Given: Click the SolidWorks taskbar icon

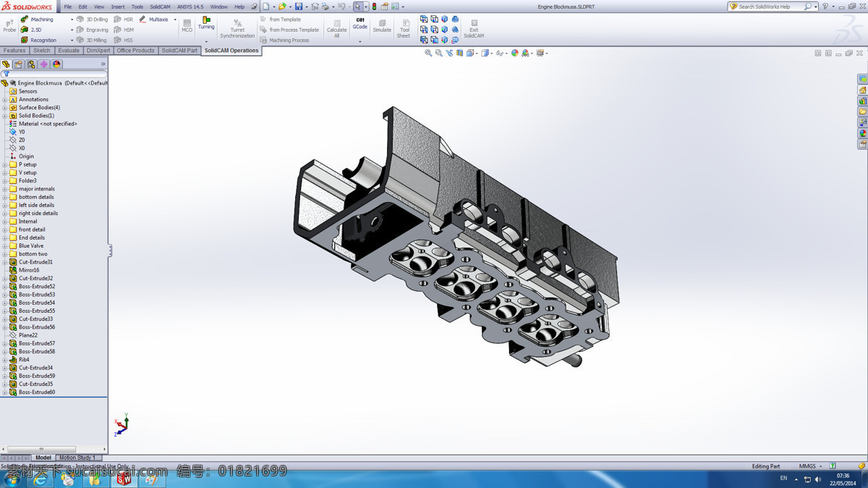Looking at the screenshot, I should 124,478.
